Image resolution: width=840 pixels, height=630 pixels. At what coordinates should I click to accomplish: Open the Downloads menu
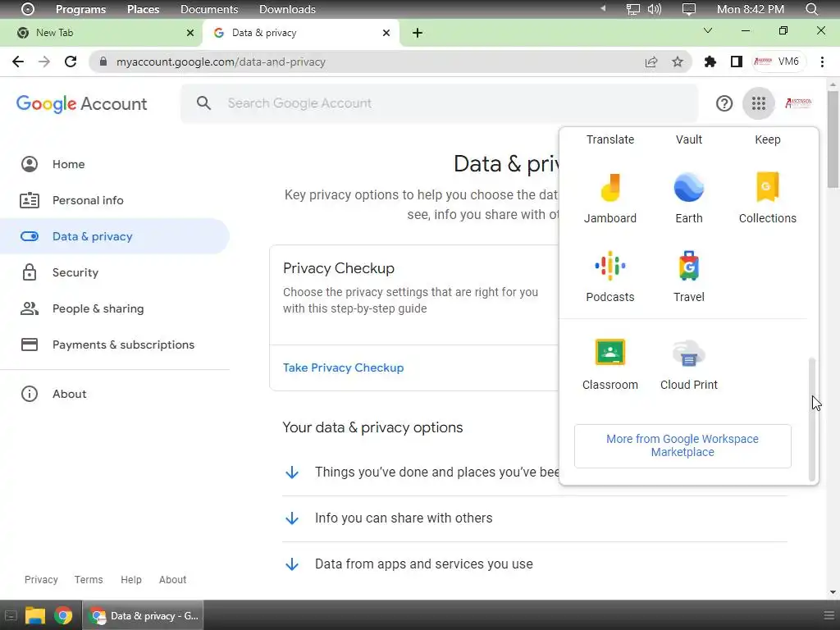click(287, 9)
